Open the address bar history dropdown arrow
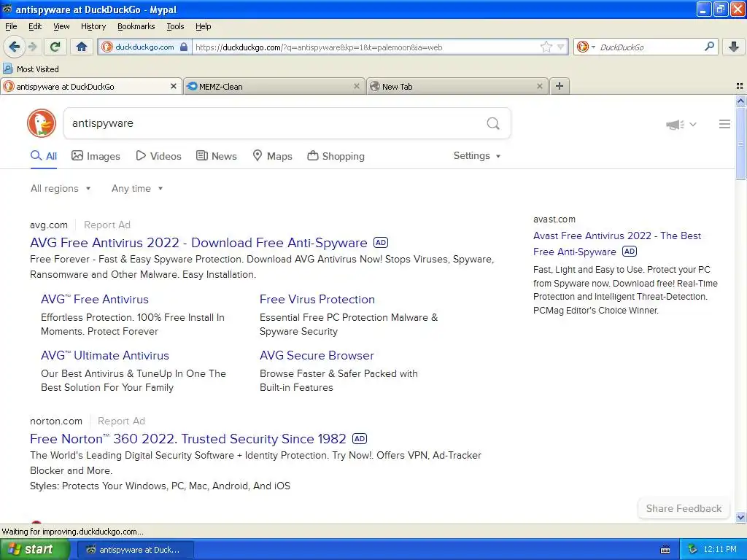 tap(561, 47)
